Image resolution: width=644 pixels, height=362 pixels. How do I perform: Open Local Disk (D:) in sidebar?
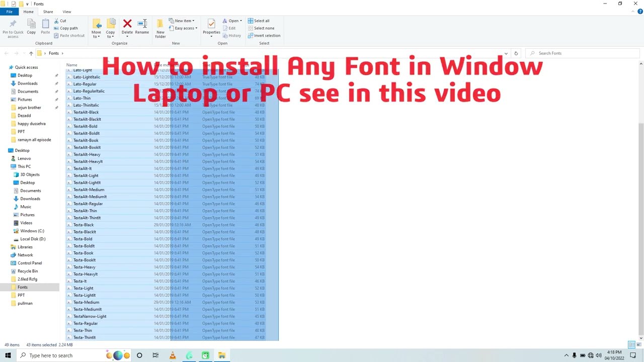tap(33, 239)
